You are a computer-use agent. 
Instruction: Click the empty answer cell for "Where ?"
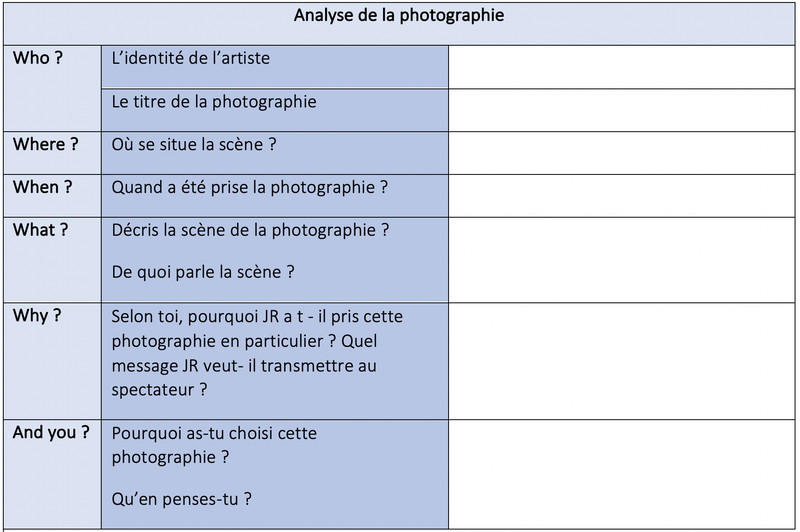point(621,152)
